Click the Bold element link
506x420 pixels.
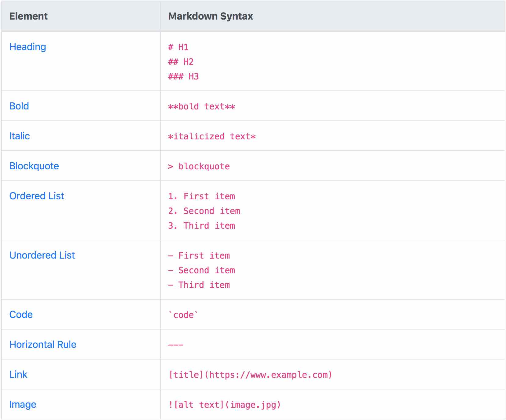click(19, 106)
